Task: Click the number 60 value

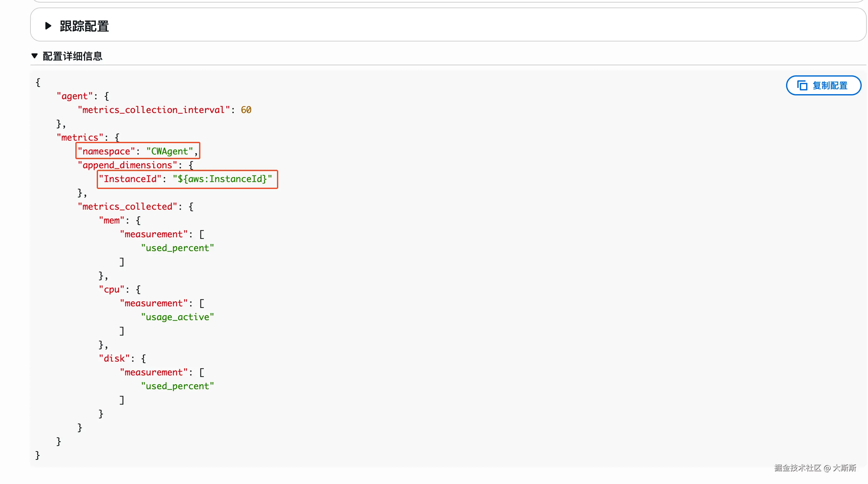Action: (x=246, y=110)
